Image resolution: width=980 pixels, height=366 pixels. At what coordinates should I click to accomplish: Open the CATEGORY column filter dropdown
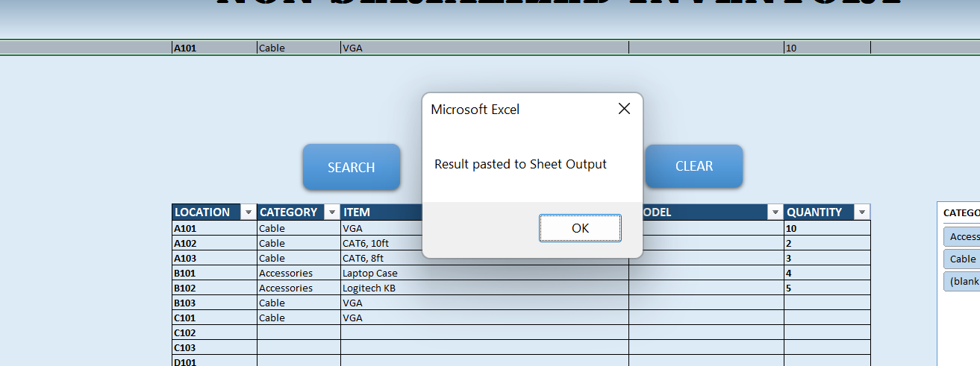tap(332, 212)
